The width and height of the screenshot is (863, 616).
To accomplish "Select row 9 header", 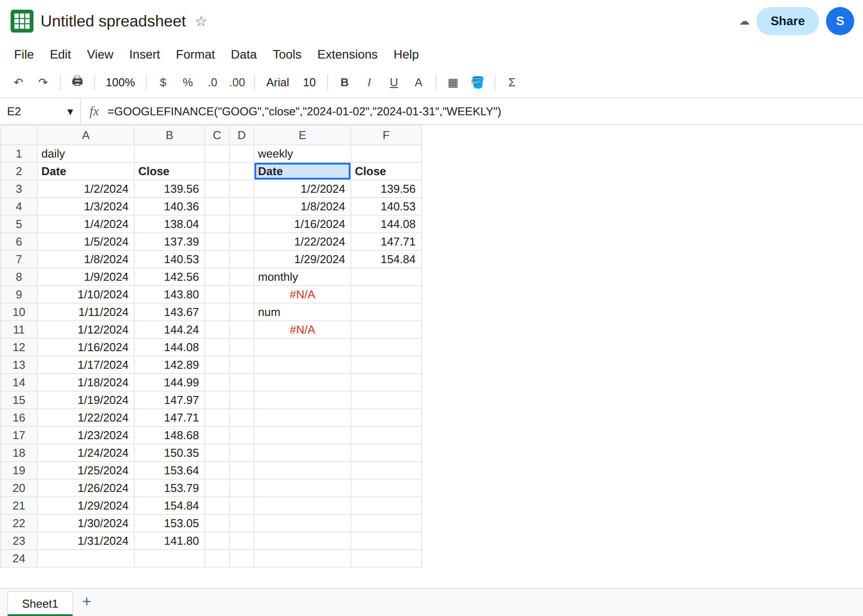I will (18, 294).
